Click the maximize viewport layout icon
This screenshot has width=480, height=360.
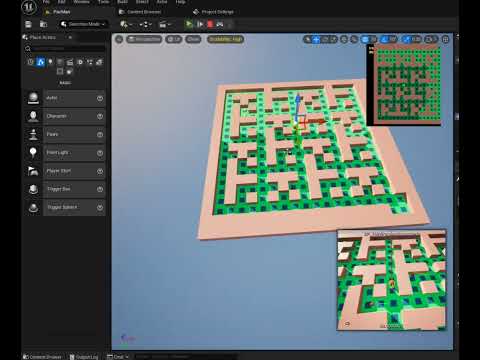(445, 39)
